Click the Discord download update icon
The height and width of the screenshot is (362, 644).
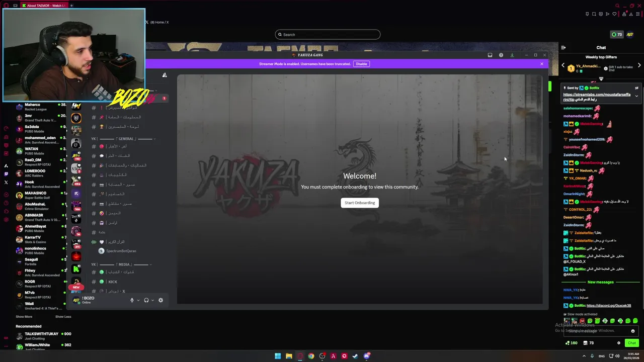tap(512, 55)
